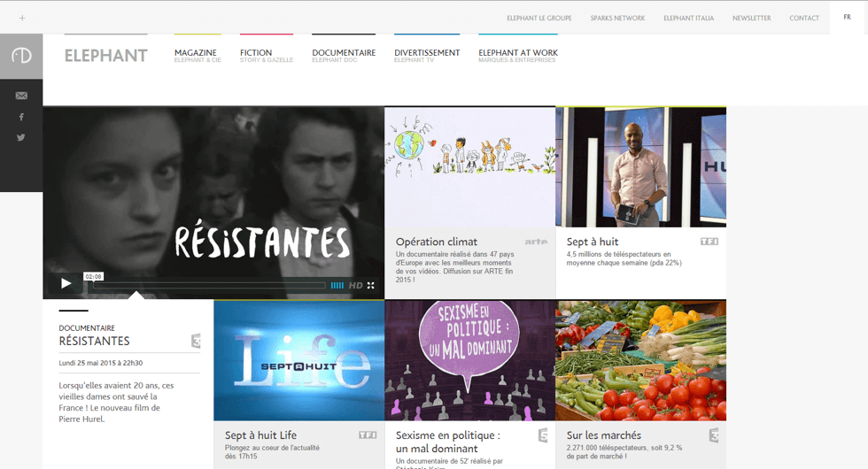Open the Magazine menu
Screen dimensions: 868x469
(x=197, y=53)
